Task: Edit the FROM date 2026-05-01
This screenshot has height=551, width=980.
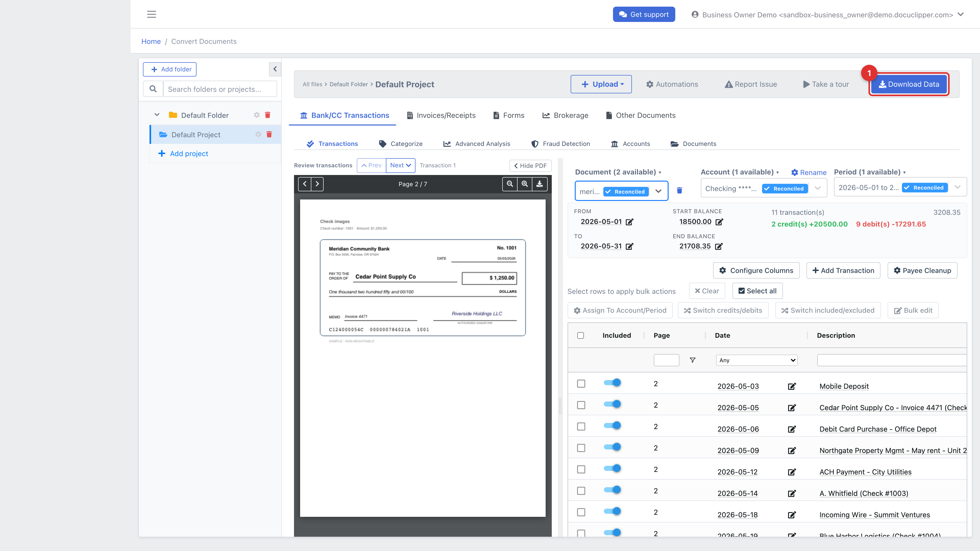Action: coord(630,222)
